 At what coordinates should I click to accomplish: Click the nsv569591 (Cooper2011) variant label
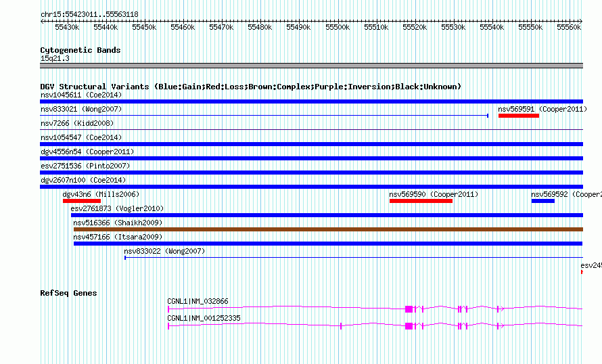pos(542,109)
